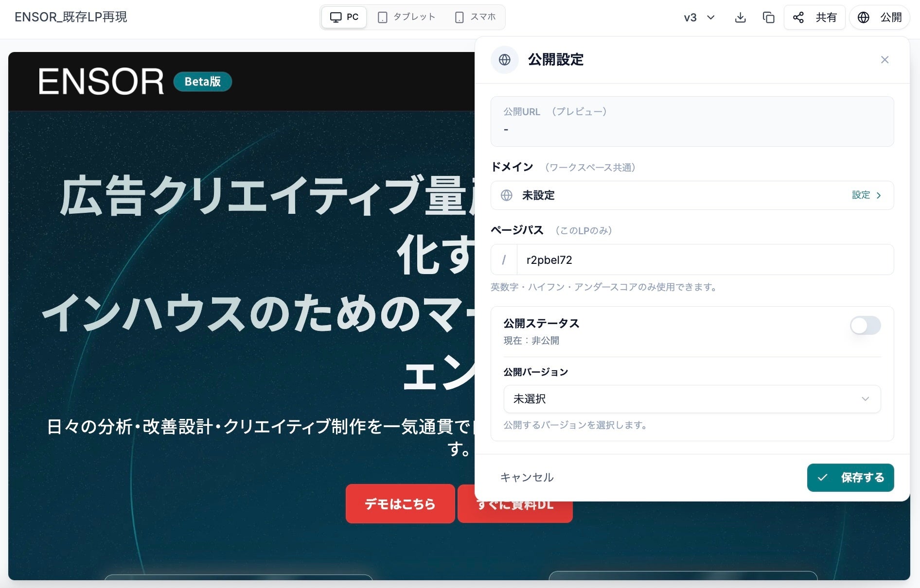Switch to スマホ preview tab
Screen dimensions: 920x588
(x=475, y=17)
